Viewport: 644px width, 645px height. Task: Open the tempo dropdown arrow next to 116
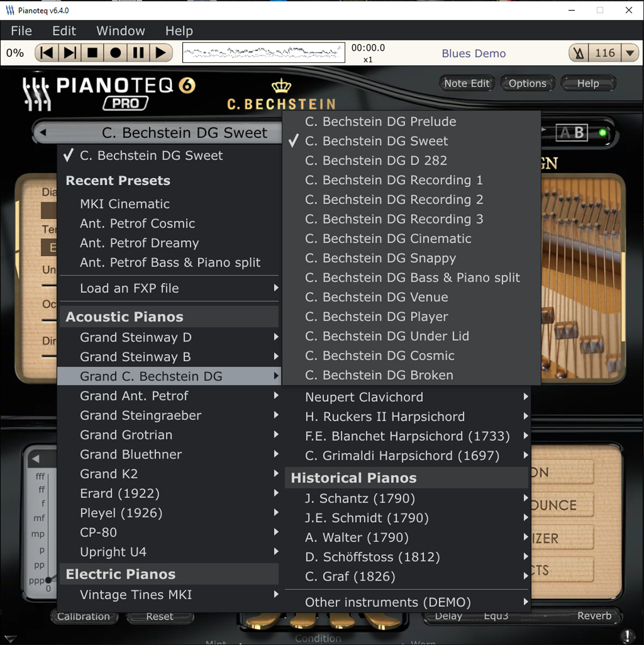[x=630, y=53]
